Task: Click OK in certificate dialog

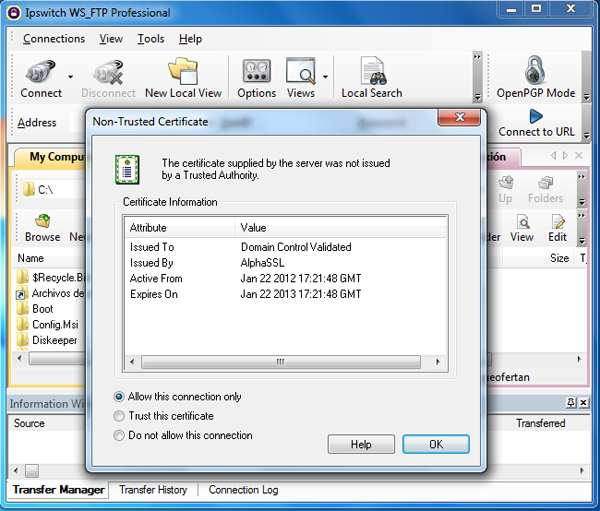Action: 436,444
